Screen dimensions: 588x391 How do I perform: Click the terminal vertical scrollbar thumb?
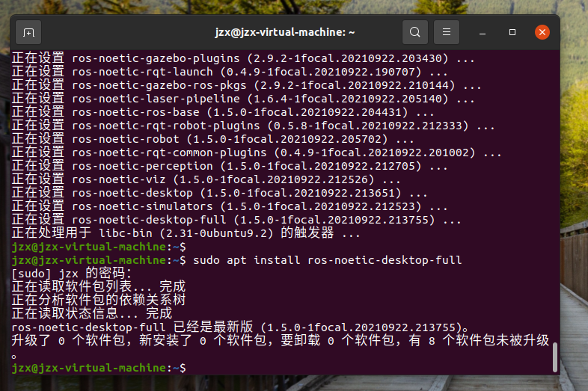click(555, 357)
